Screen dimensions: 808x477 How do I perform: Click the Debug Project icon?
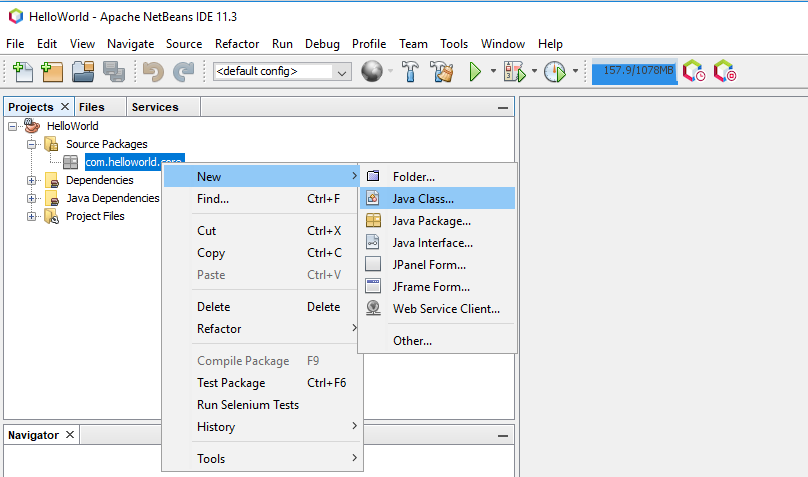tap(515, 72)
